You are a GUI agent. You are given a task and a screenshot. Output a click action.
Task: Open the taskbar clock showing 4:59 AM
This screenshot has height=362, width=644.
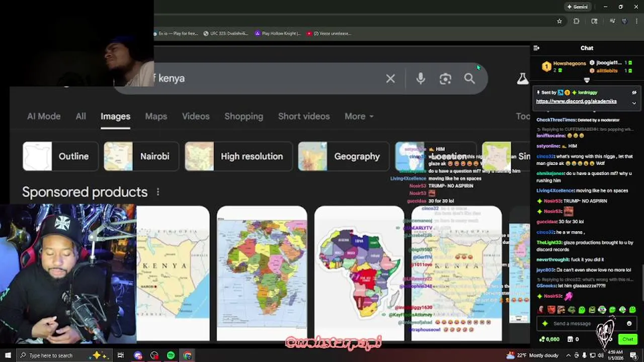click(x=616, y=355)
